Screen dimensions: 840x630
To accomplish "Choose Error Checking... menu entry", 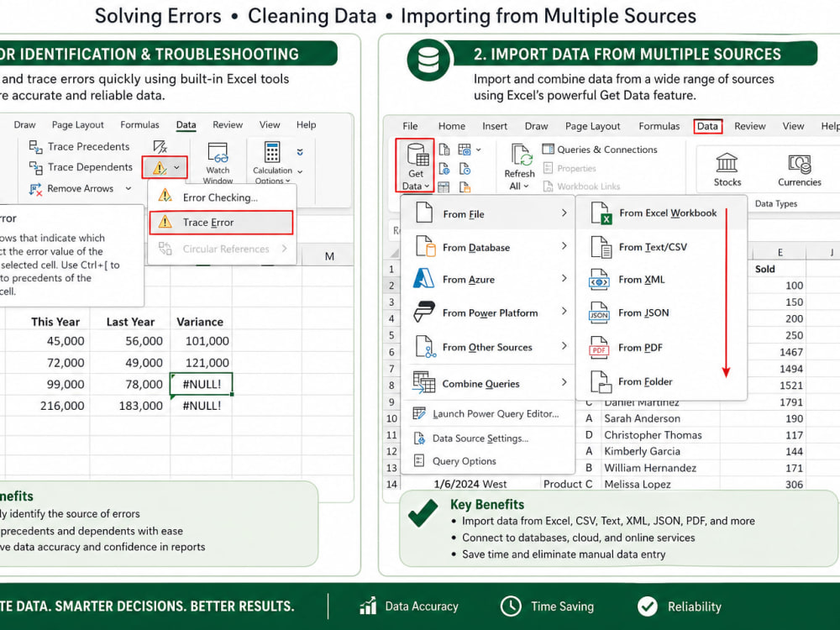I will tap(221, 197).
